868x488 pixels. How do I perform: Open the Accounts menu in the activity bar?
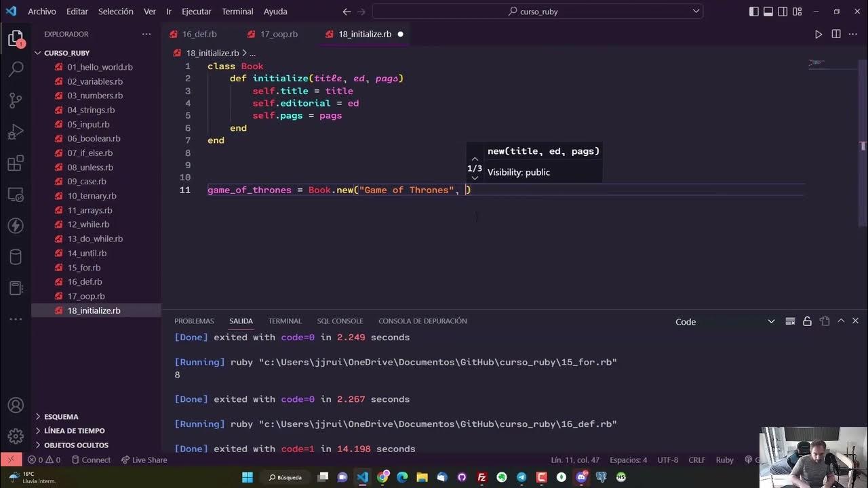[16, 405]
